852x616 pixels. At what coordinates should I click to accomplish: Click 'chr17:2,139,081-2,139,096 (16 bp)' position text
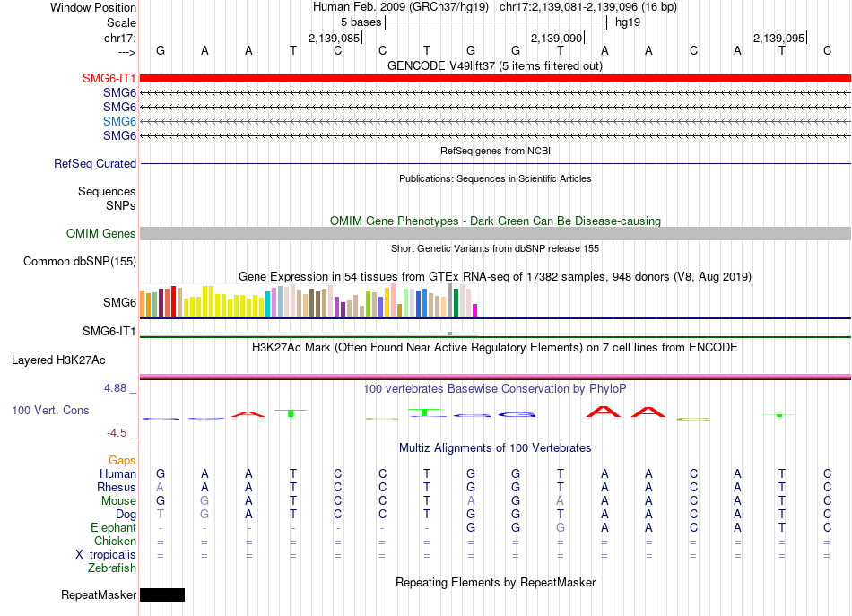588,7
